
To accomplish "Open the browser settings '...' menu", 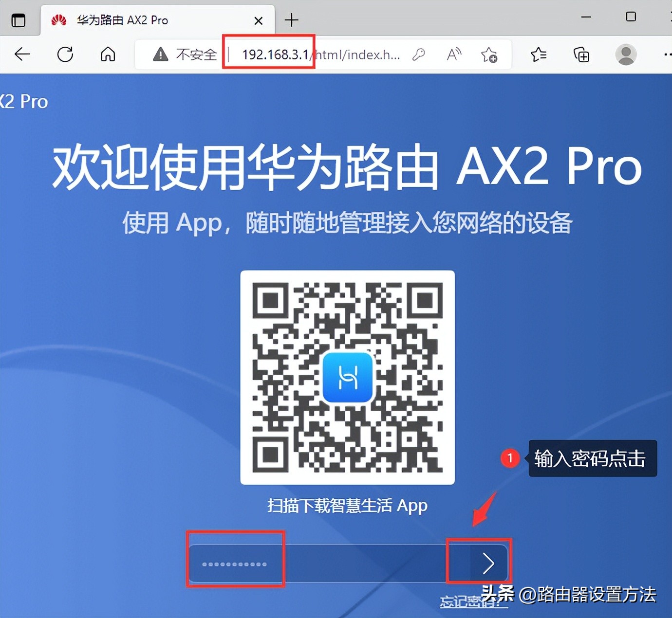I will [668, 55].
